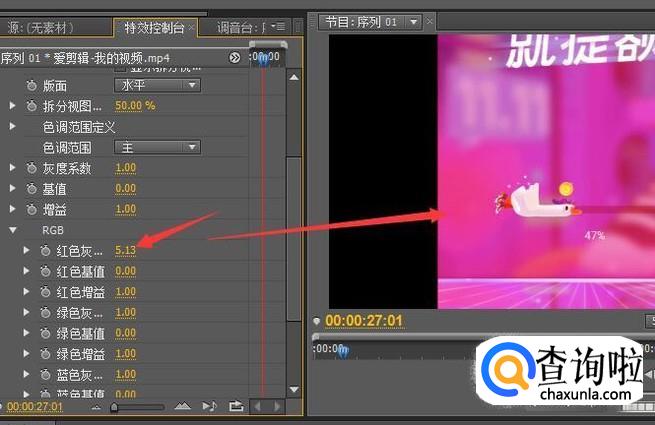655x425 pixels.
Task: Toggle animation stopwatch for 红色增益
Action: (x=46, y=292)
